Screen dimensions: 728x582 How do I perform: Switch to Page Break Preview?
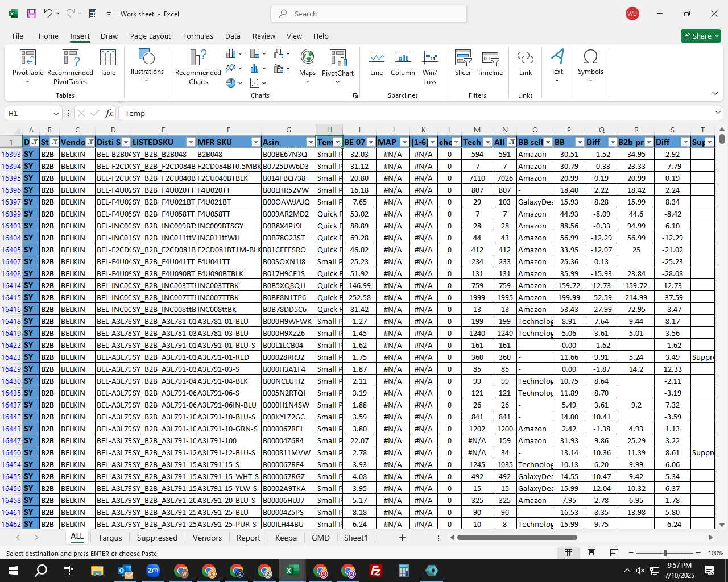click(614, 553)
